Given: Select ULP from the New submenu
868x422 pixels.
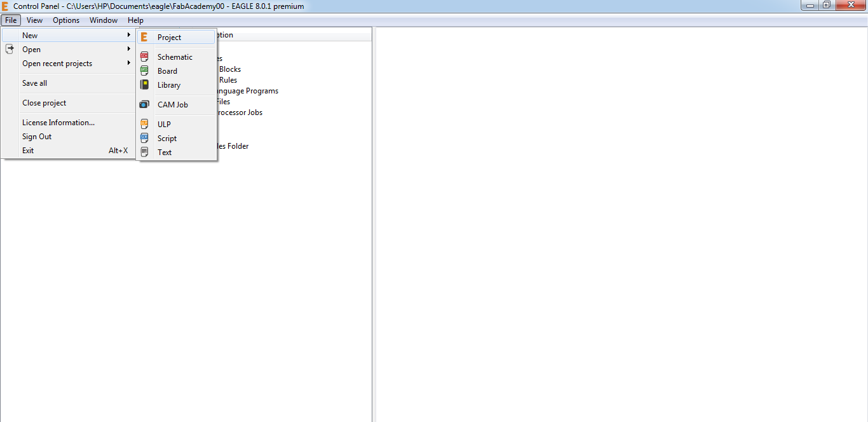Looking at the screenshot, I should [x=177, y=124].
